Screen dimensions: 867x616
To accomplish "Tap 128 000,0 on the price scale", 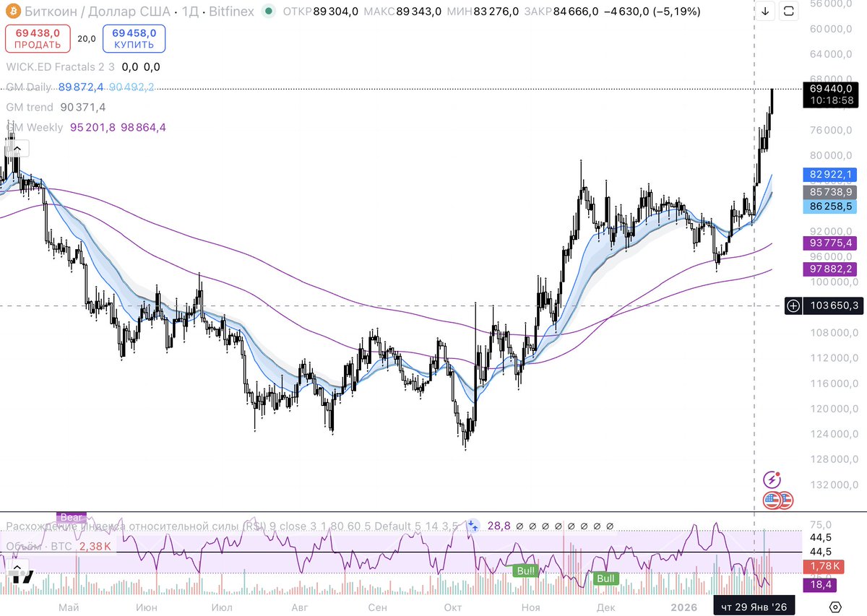I will pyautogui.click(x=832, y=459).
